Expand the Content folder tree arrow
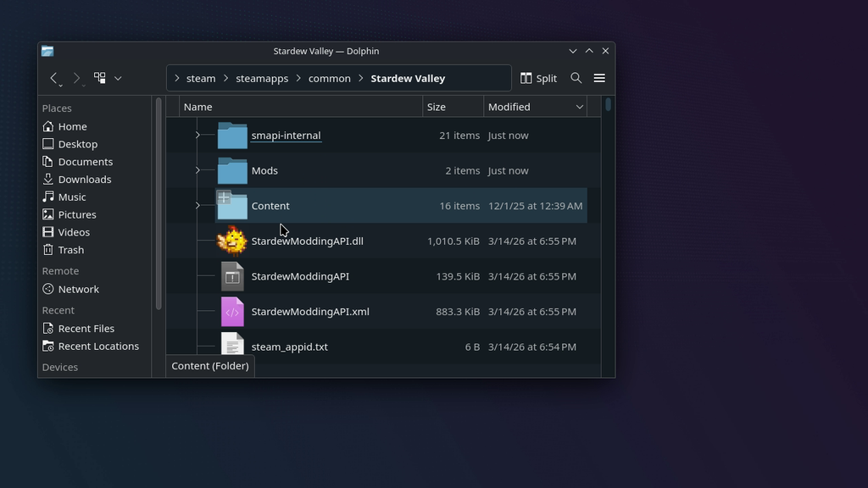 coord(198,206)
